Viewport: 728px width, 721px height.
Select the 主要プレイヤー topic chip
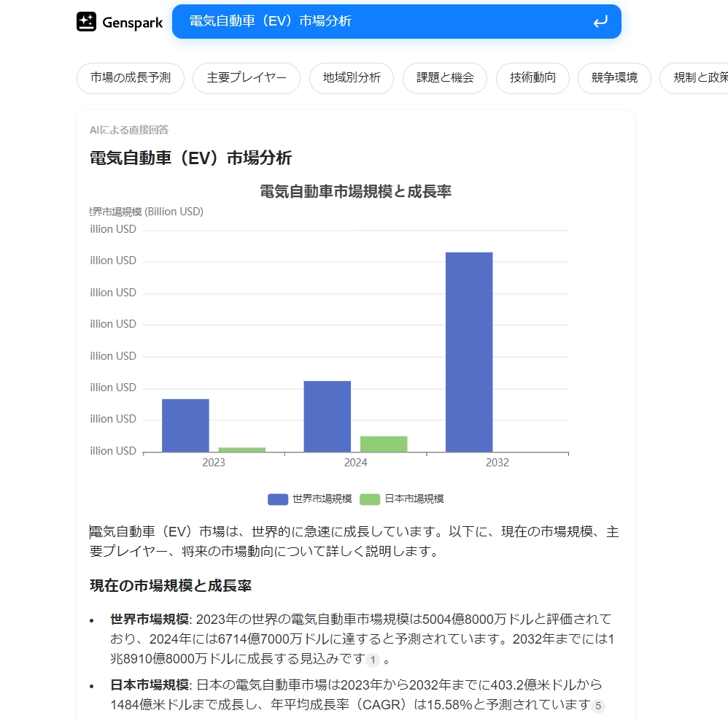[x=247, y=78]
